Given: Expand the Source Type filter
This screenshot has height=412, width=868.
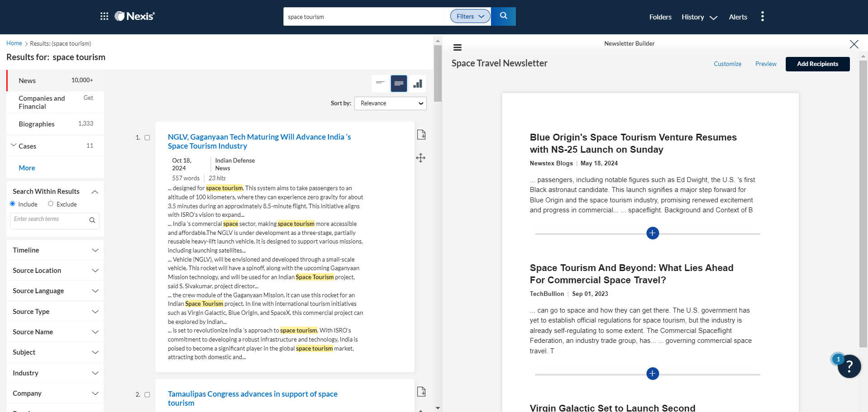Looking at the screenshot, I should [55, 312].
